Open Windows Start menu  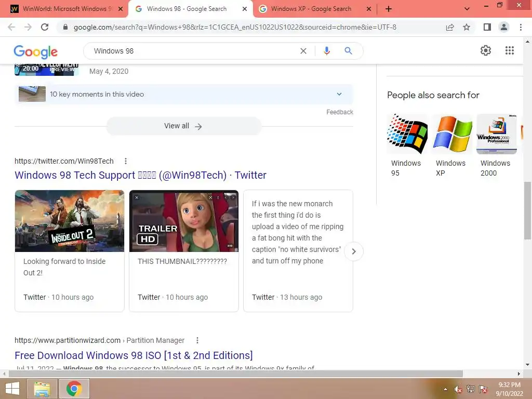coord(12,389)
